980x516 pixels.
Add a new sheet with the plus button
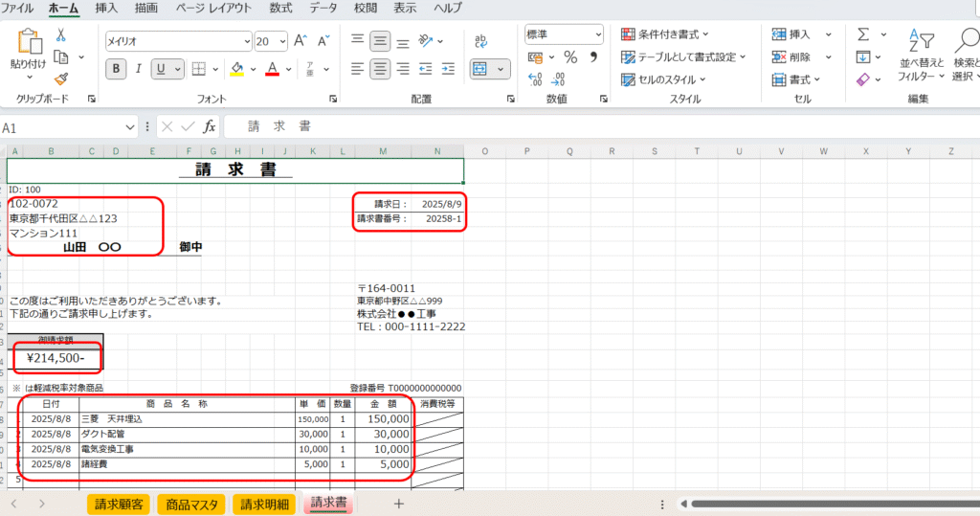[x=399, y=504]
